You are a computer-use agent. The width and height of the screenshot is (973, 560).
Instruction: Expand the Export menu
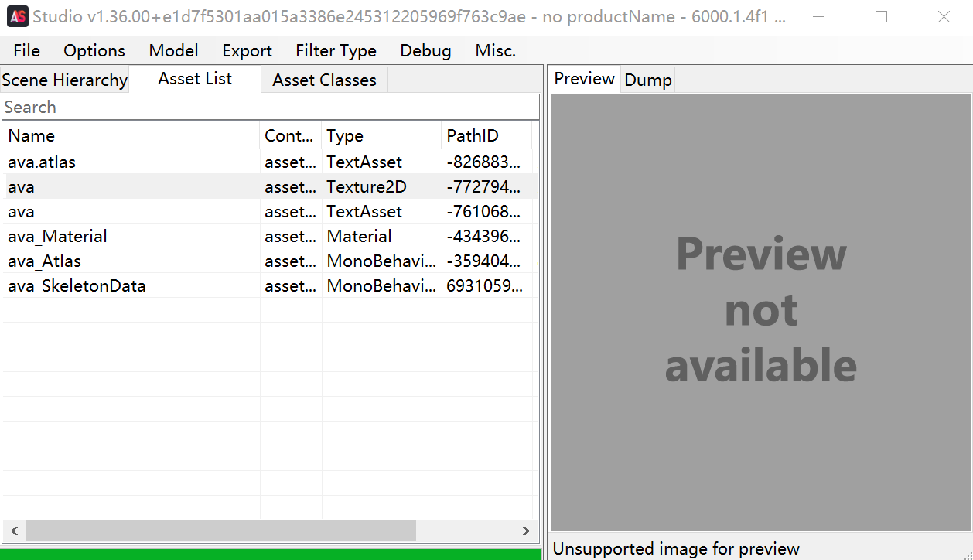(x=247, y=51)
